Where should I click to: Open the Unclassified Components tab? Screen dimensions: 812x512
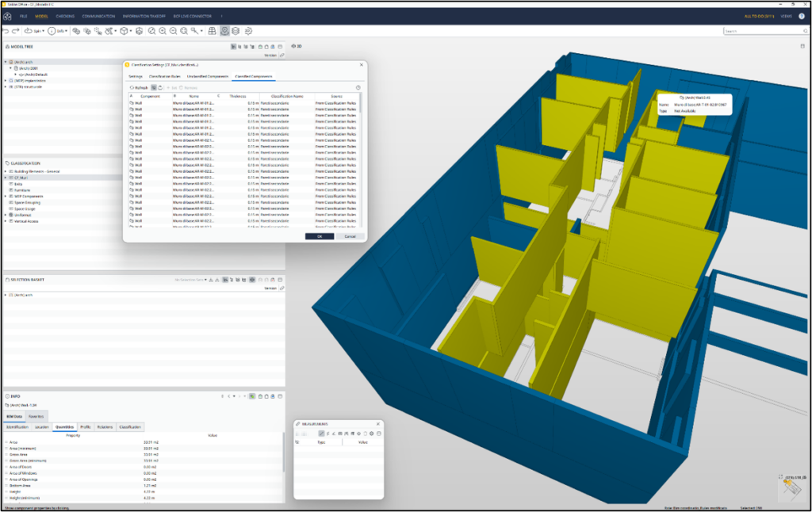pyautogui.click(x=207, y=77)
